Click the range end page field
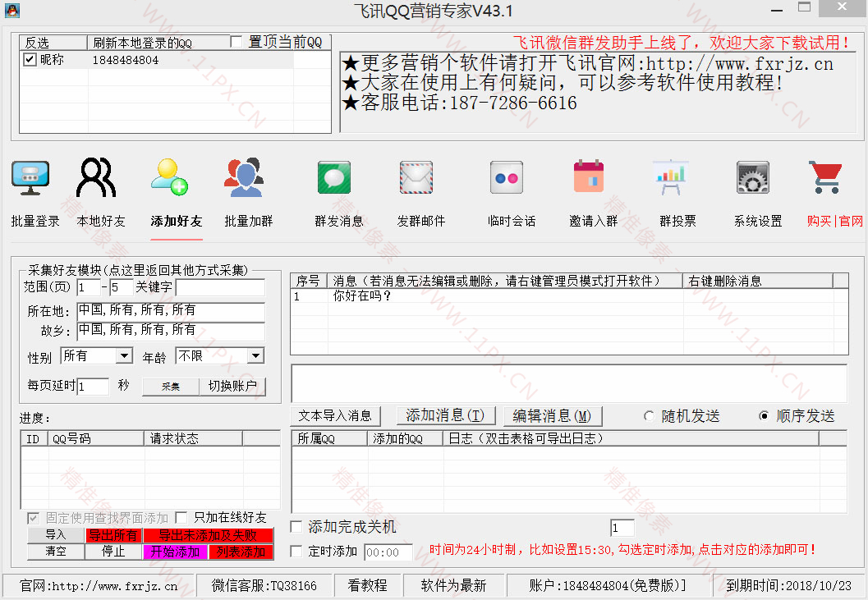This screenshot has width=868, height=600. click(x=122, y=287)
